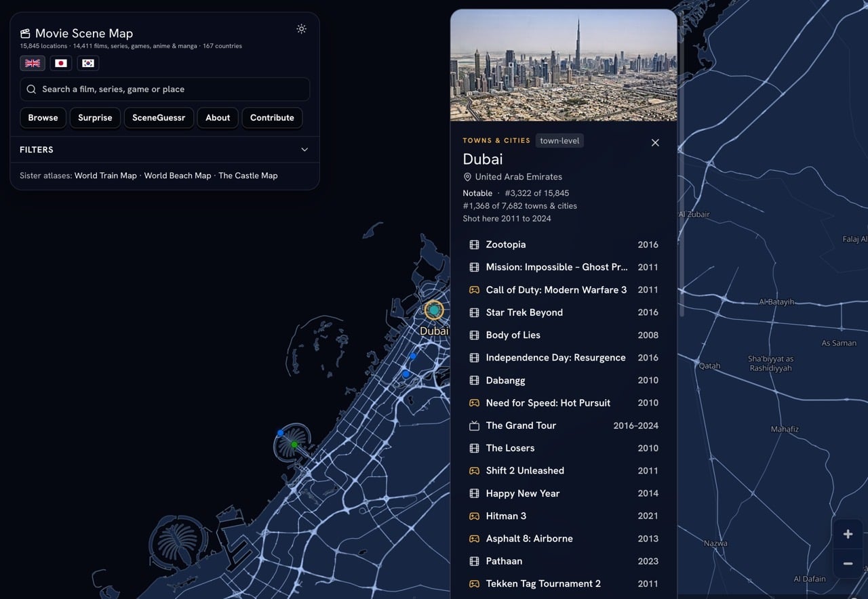The height and width of the screenshot is (599, 868).
Task: Switch language with the UK flag
Action: tap(33, 63)
